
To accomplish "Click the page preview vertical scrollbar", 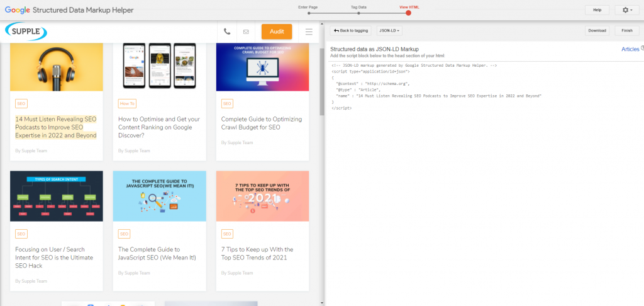I will pyautogui.click(x=322, y=82).
